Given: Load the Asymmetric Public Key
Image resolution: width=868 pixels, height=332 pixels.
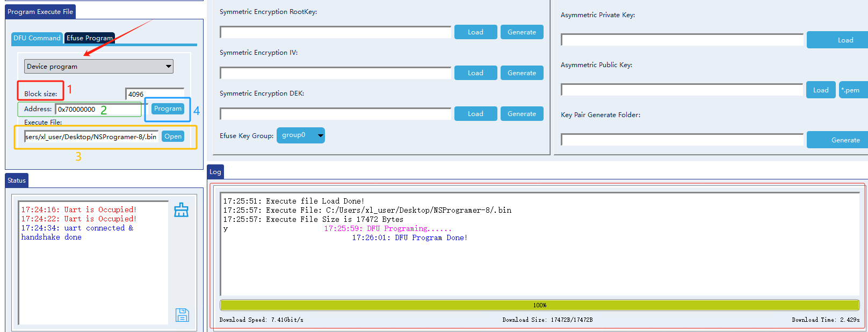Looking at the screenshot, I should 821,90.
